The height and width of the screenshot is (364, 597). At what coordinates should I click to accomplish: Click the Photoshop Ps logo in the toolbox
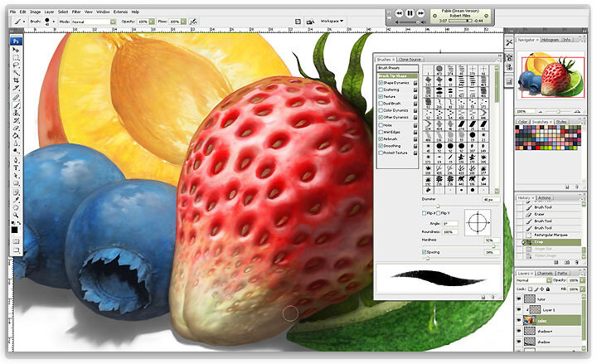click(16, 41)
